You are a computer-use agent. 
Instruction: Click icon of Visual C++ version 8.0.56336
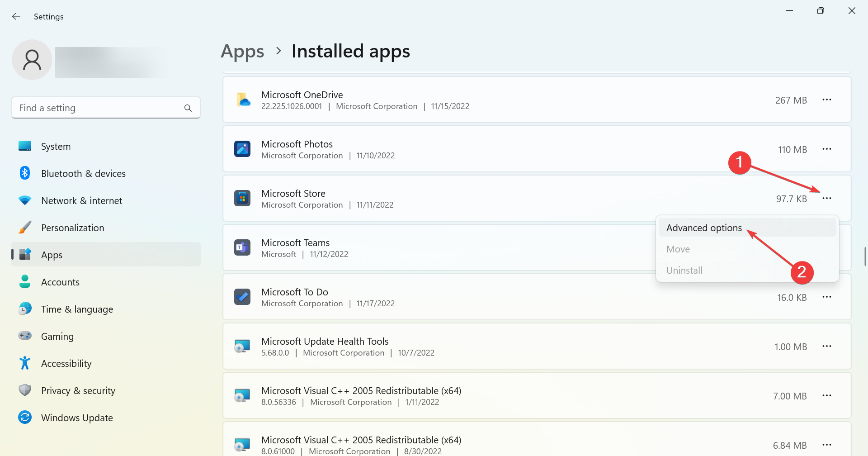click(x=242, y=395)
